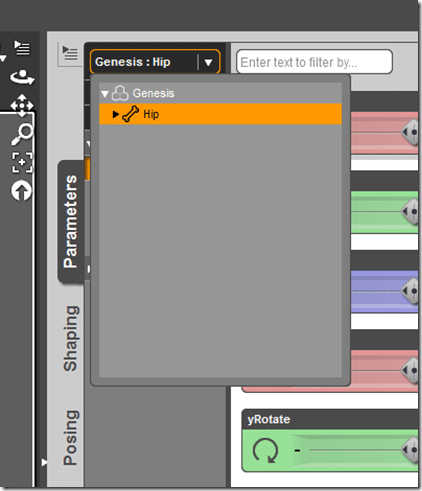The height and width of the screenshot is (491, 422).
Task: Click the Genesis figure icon in the tree
Action: pos(120,93)
